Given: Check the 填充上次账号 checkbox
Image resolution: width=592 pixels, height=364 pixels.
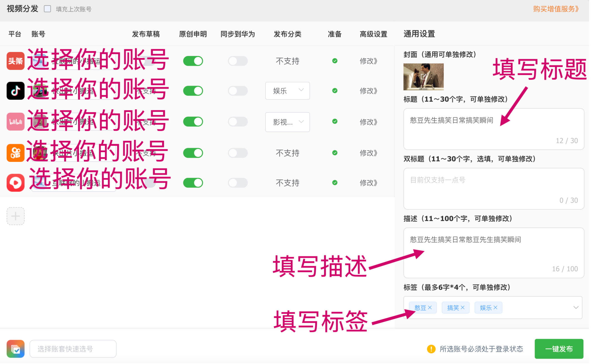Looking at the screenshot, I should click(x=47, y=9).
